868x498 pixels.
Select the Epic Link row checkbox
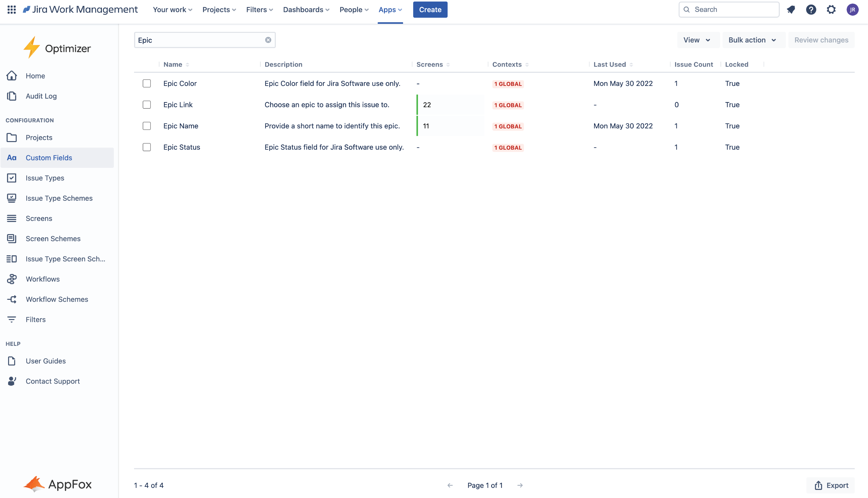pyautogui.click(x=147, y=105)
